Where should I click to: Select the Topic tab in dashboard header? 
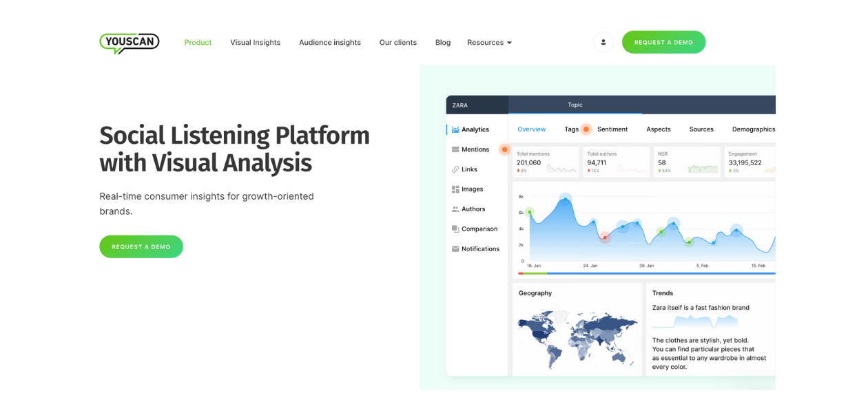575,105
